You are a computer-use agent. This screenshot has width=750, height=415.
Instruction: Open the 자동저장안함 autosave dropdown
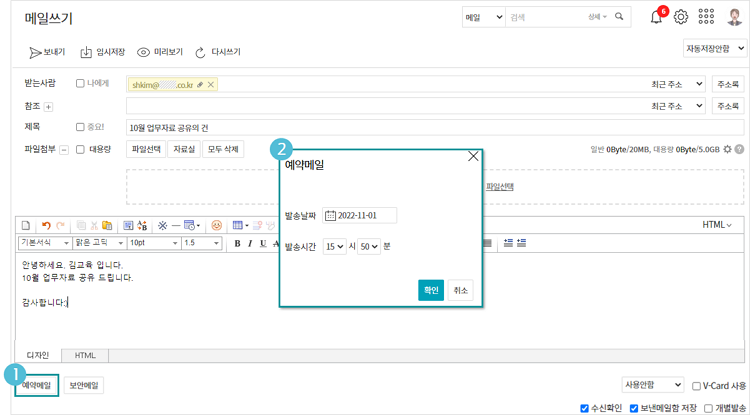point(715,48)
